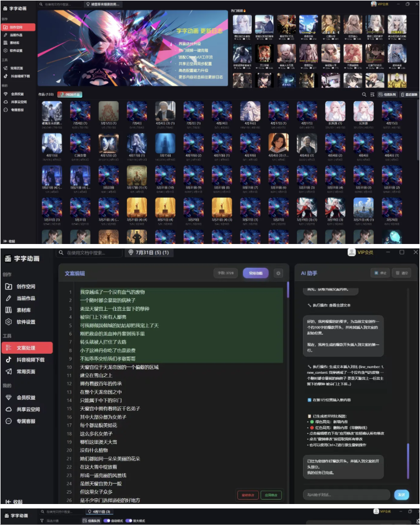Click the 在使用文档中搜索 field, middle window

(x=89, y=253)
